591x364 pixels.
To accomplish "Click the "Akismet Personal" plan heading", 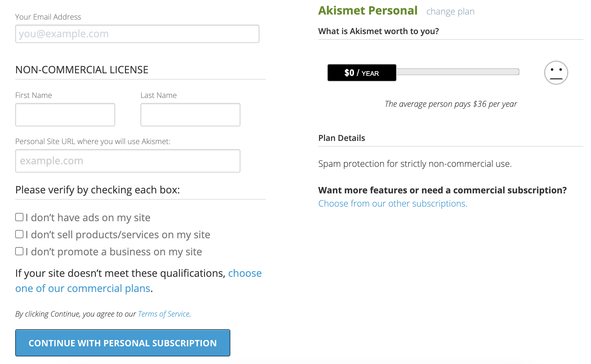I will click(368, 11).
